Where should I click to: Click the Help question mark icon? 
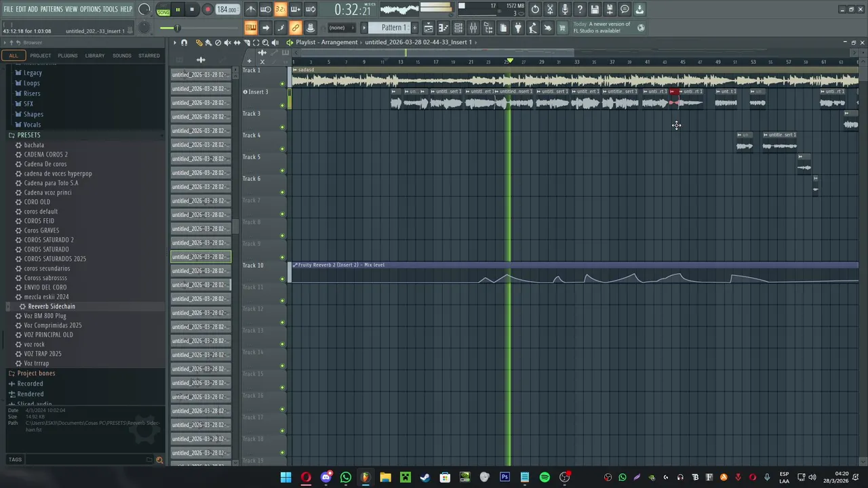click(580, 9)
